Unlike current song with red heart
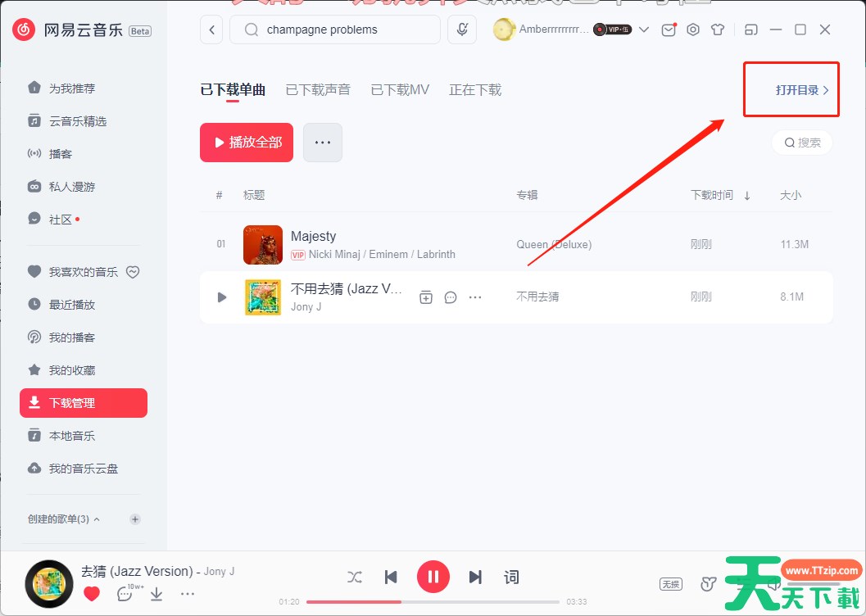This screenshot has height=616, width=866. click(92, 594)
